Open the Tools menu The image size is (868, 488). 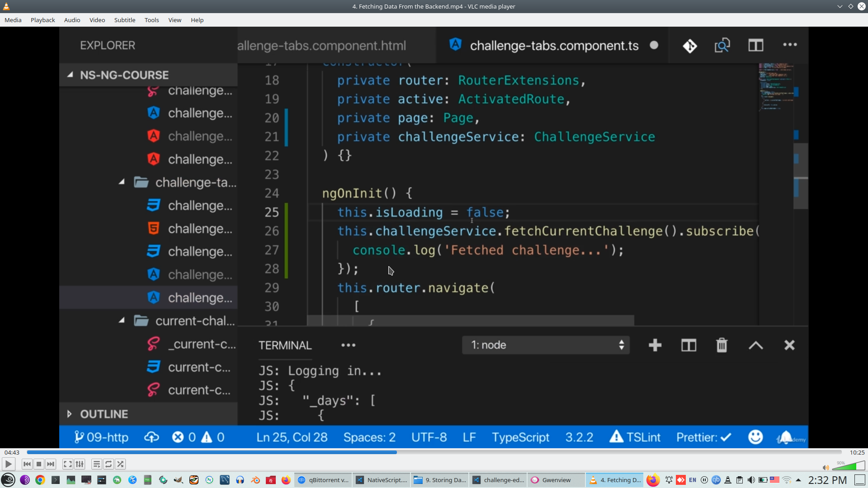[x=151, y=20]
